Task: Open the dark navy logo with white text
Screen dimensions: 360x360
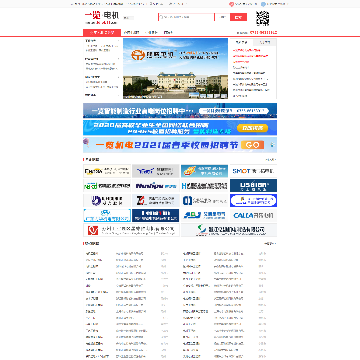Action: tap(156, 215)
